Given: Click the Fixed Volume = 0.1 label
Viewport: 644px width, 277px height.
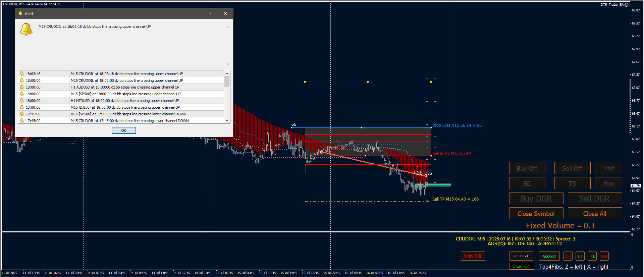Looking at the screenshot, I should [x=560, y=226].
